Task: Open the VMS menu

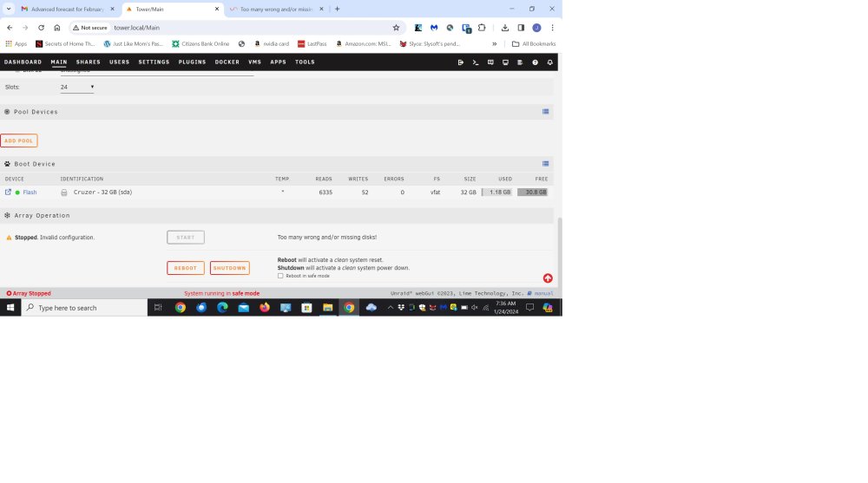Action: click(x=254, y=62)
